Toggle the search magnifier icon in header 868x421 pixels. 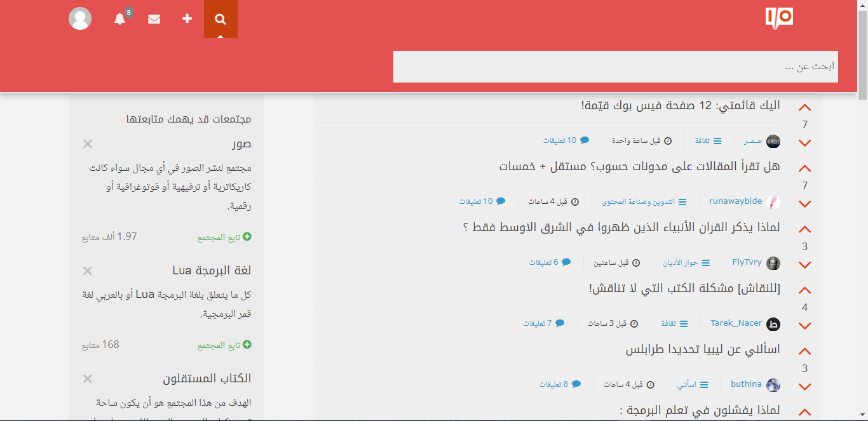[220, 19]
